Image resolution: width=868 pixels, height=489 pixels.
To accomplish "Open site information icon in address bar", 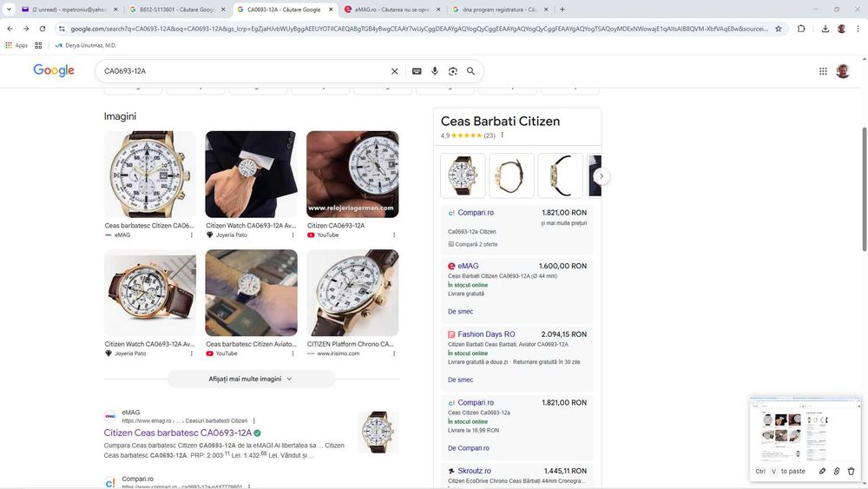I will [62, 29].
